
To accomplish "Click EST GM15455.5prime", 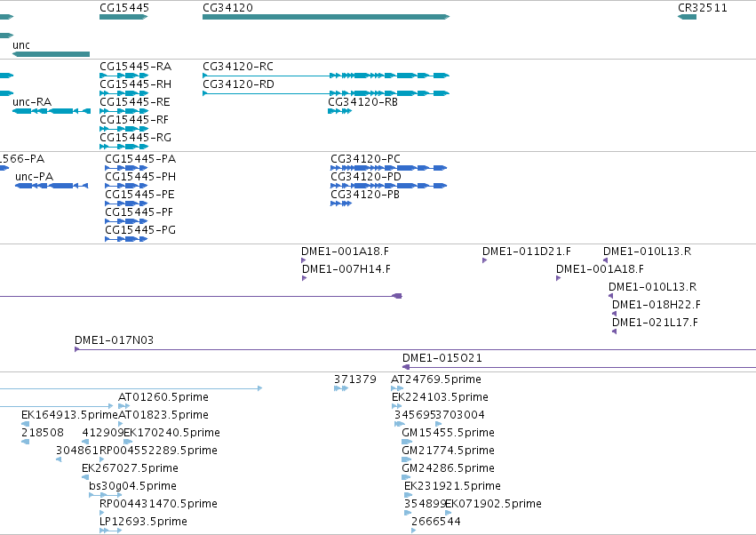I will click(407, 443).
